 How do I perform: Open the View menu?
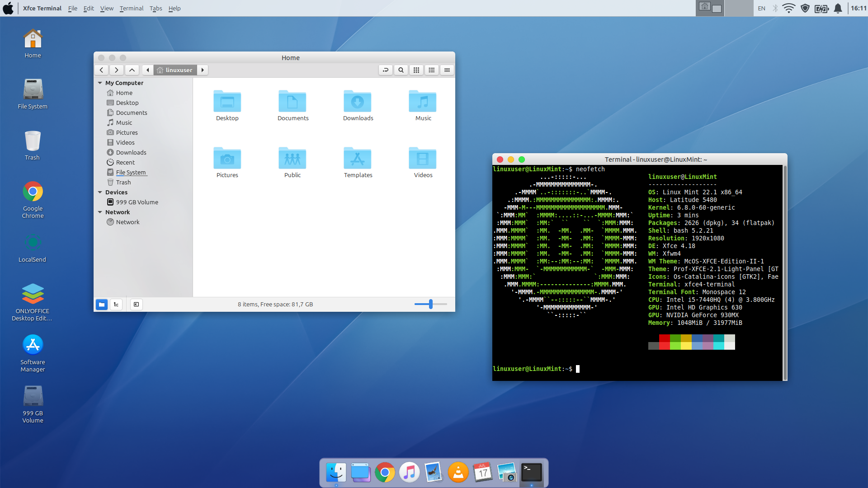(107, 8)
